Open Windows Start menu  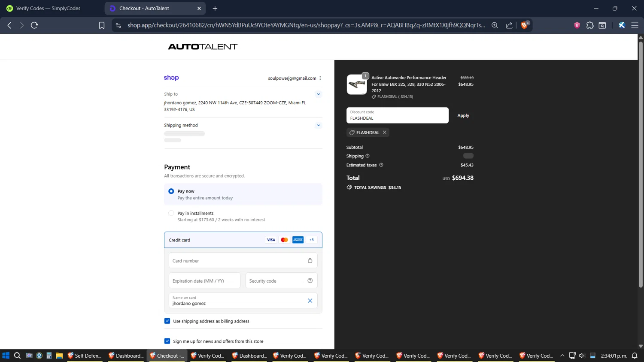tap(6, 356)
